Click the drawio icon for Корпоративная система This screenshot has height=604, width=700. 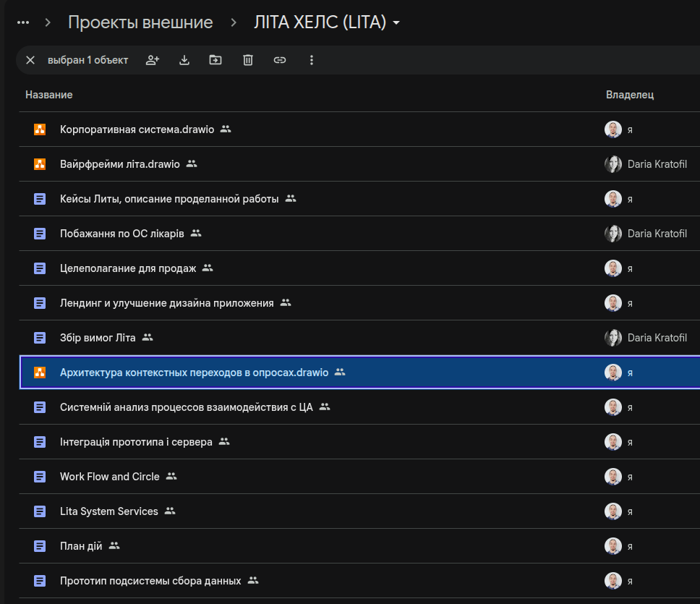[40, 129]
